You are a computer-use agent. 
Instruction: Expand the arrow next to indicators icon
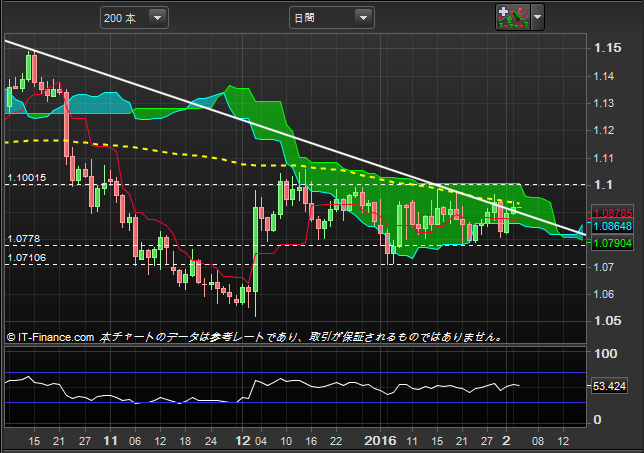point(538,18)
